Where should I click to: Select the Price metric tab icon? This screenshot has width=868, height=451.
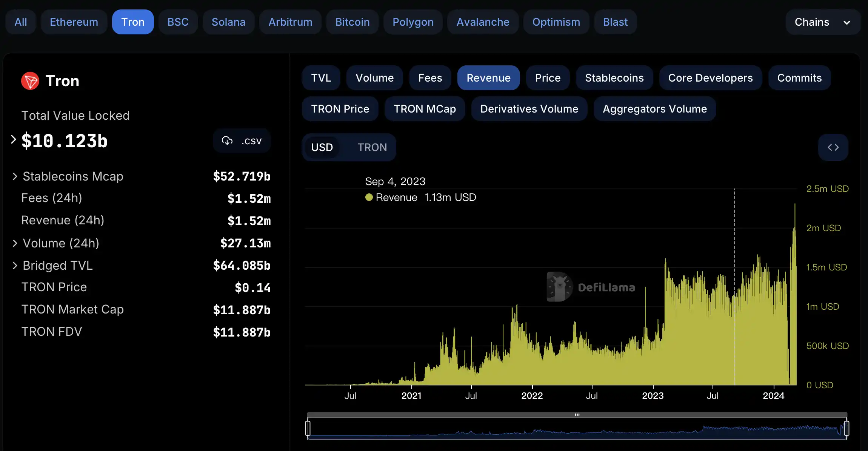[546, 77]
